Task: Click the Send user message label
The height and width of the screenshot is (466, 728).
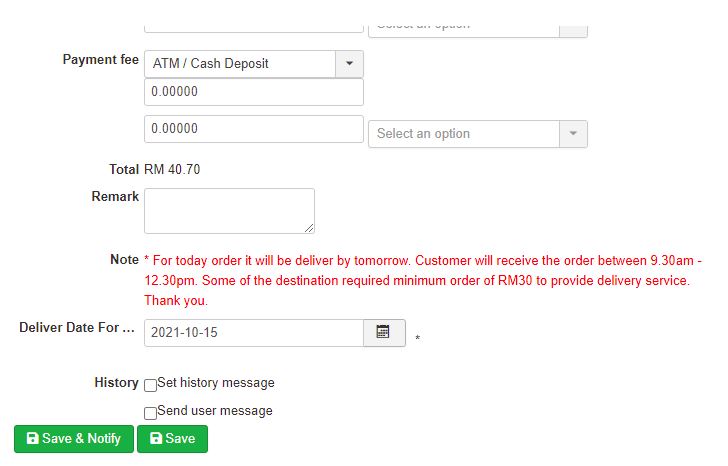Action: [x=214, y=411]
